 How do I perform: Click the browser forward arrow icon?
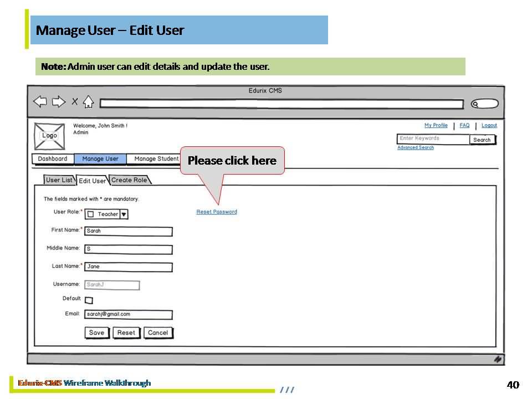click(x=58, y=102)
